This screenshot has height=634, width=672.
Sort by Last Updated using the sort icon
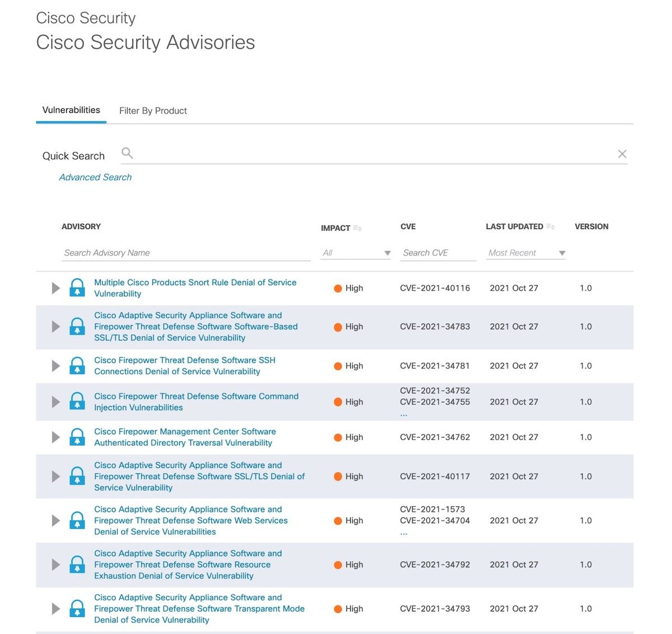[550, 227]
